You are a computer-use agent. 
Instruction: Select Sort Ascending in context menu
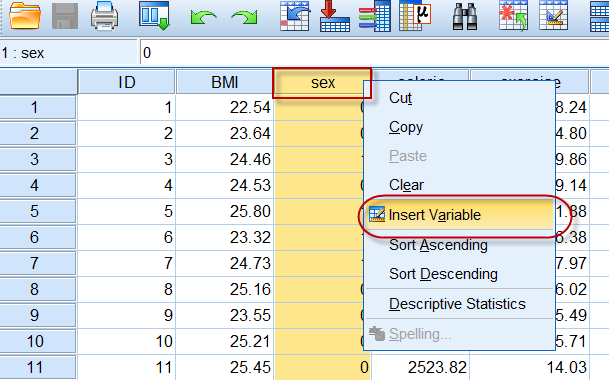coord(438,245)
